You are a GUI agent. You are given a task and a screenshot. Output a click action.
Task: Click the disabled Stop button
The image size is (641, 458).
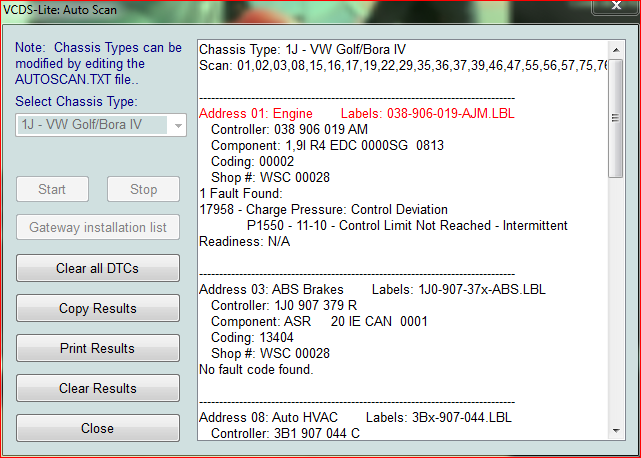point(143,189)
